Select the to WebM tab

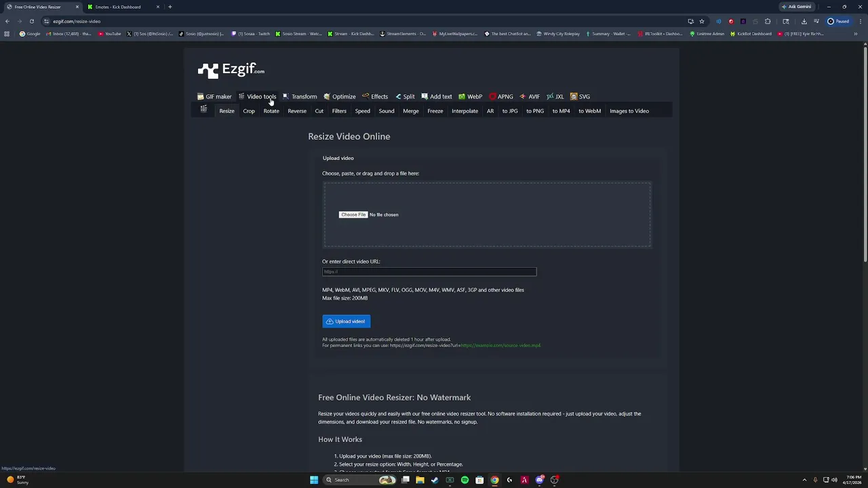[x=590, y=111]
